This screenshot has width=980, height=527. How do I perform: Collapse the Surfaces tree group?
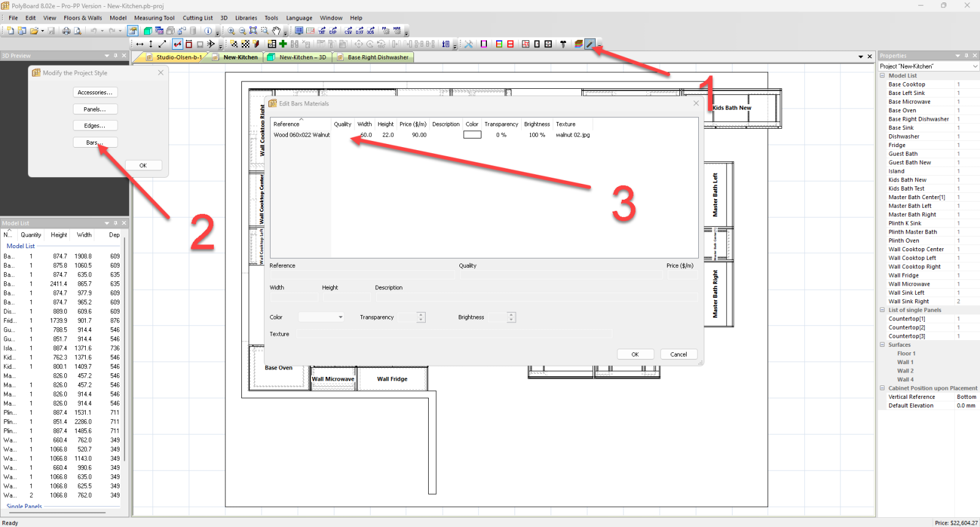[x=883, y=345]
